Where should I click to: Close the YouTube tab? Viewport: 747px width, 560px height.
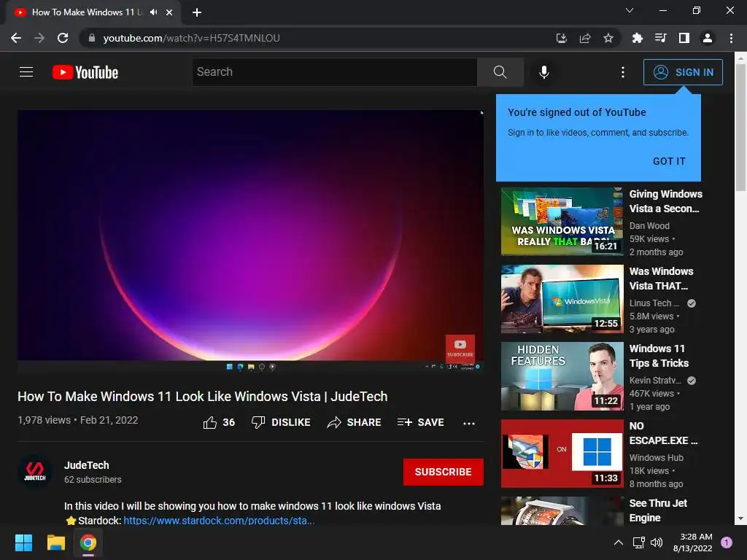[169, 12]
